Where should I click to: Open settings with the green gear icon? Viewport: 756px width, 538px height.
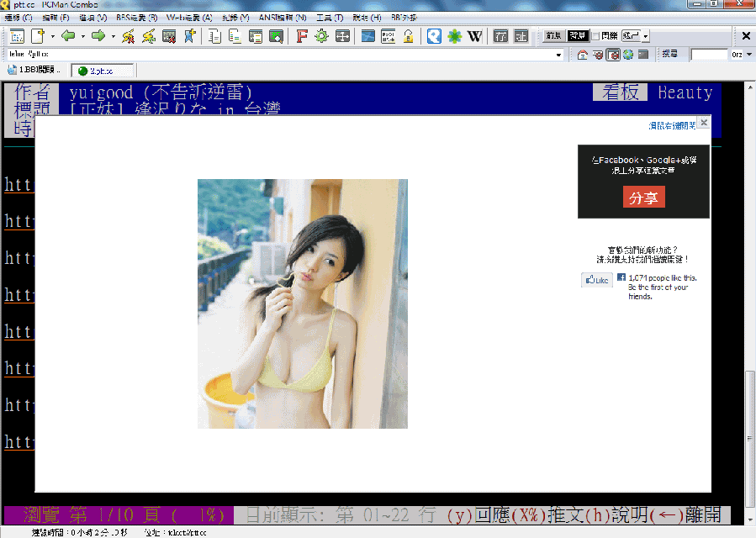(321, 36)
